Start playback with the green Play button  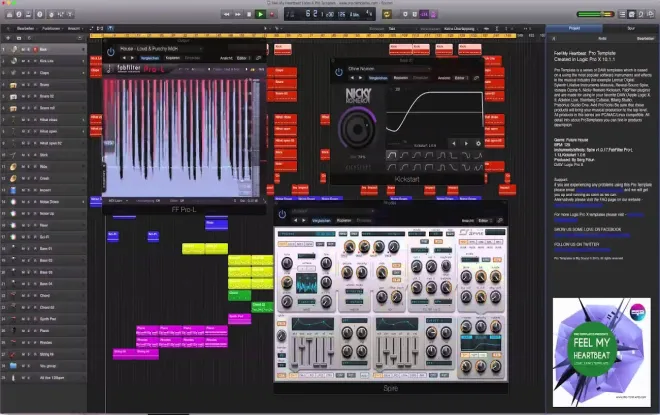260,14
